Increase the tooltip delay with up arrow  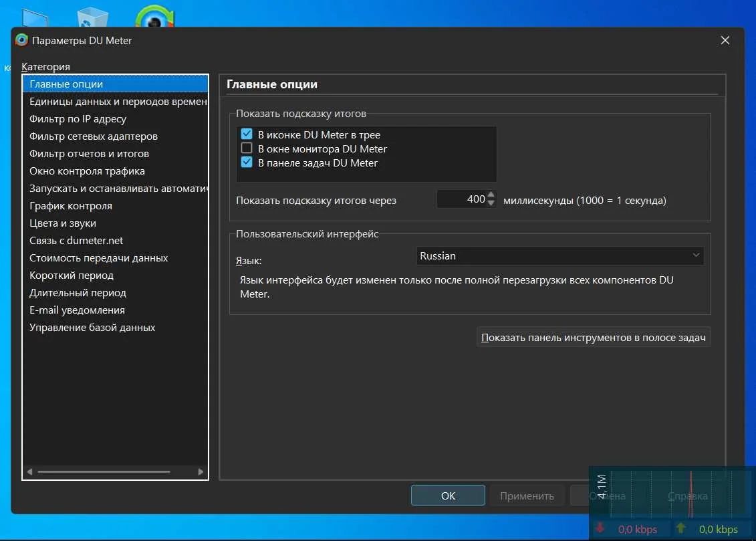click(x=491, y=195)
